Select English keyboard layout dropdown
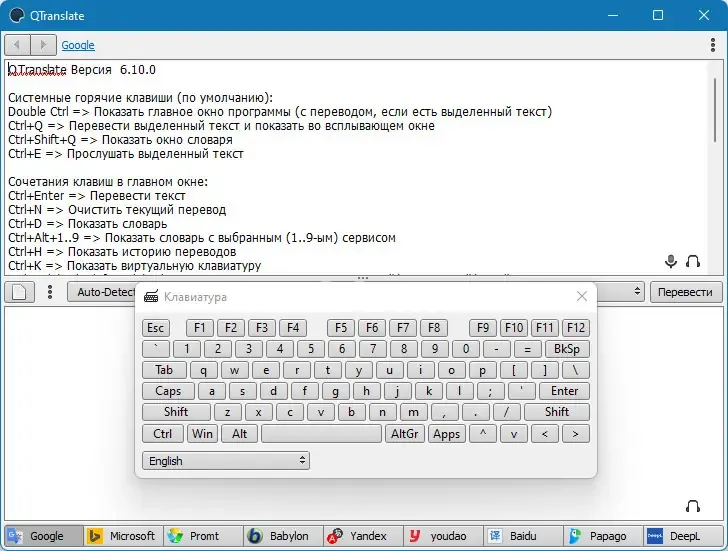728x551 pixels. (226, 460)
